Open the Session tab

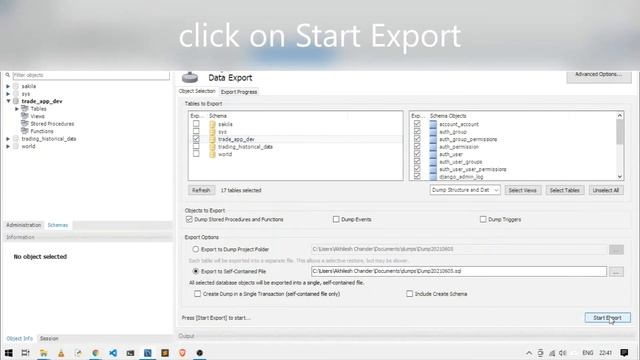coord(49,338)
